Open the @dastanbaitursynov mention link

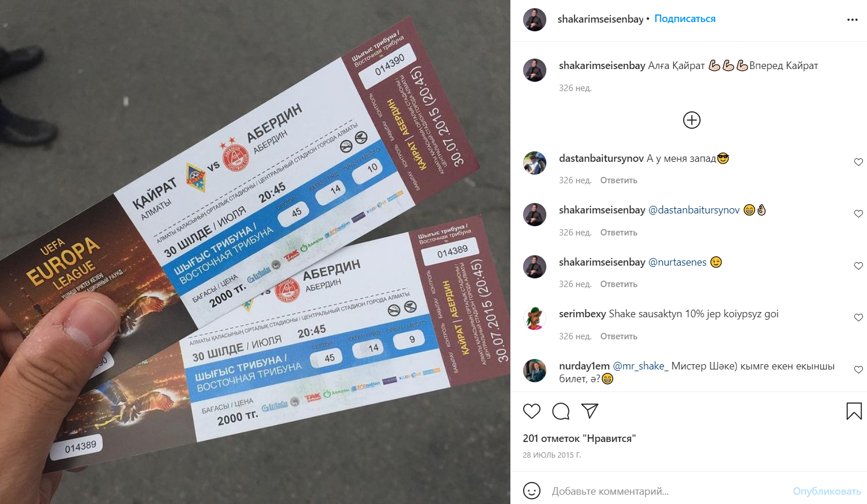tap(694, 210)
